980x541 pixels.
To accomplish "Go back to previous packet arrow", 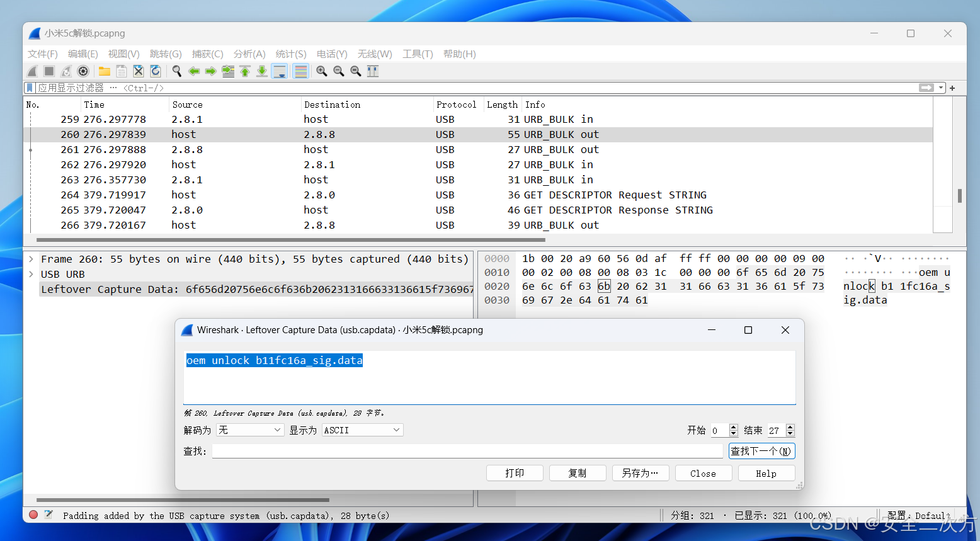I will [x=194, y=71].
